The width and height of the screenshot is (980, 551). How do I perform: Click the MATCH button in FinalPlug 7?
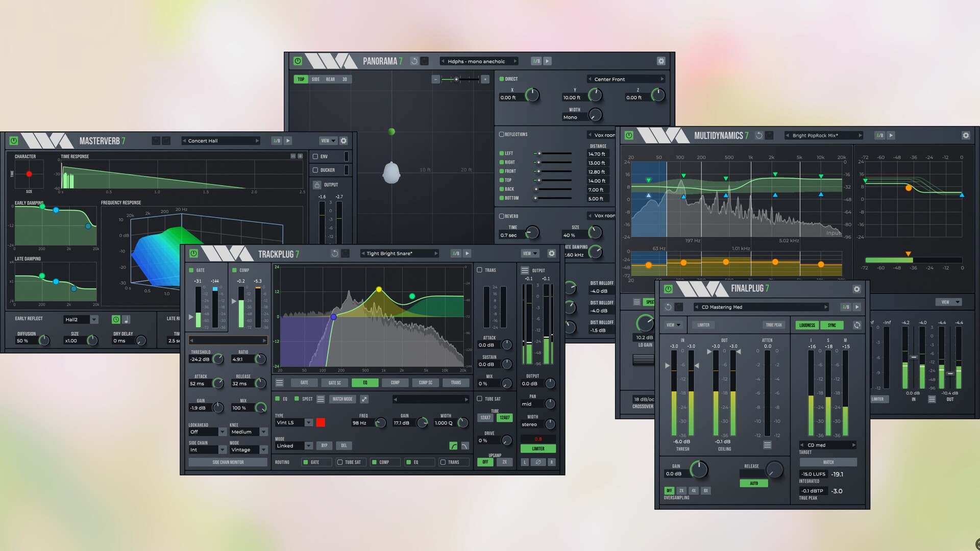click(828, 462)
